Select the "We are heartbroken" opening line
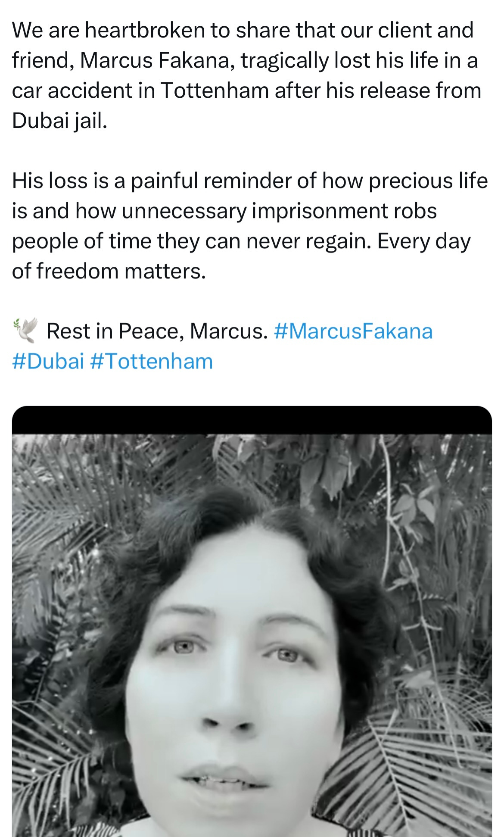The height and width of the screenshot is (837, 504). 243,30
